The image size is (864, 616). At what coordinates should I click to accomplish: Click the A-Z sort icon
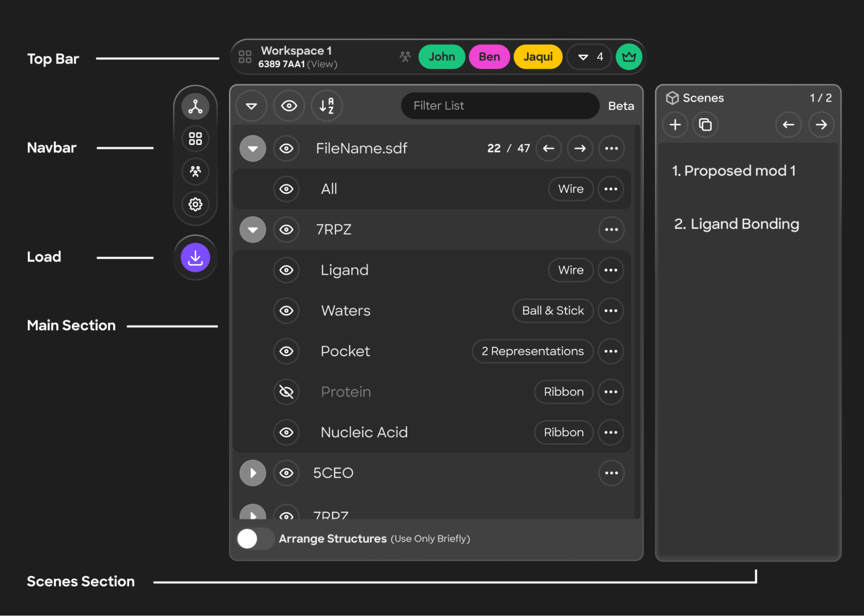click(327, 105)
